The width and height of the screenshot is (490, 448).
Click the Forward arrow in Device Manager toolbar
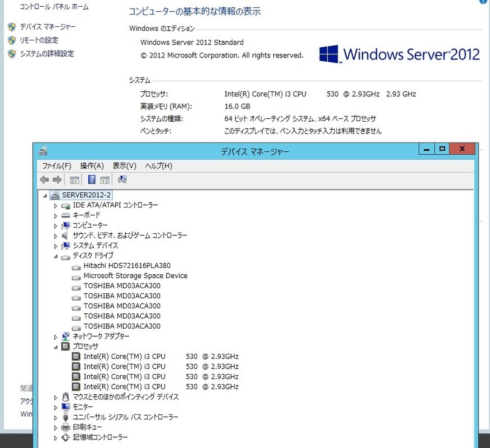57,179
